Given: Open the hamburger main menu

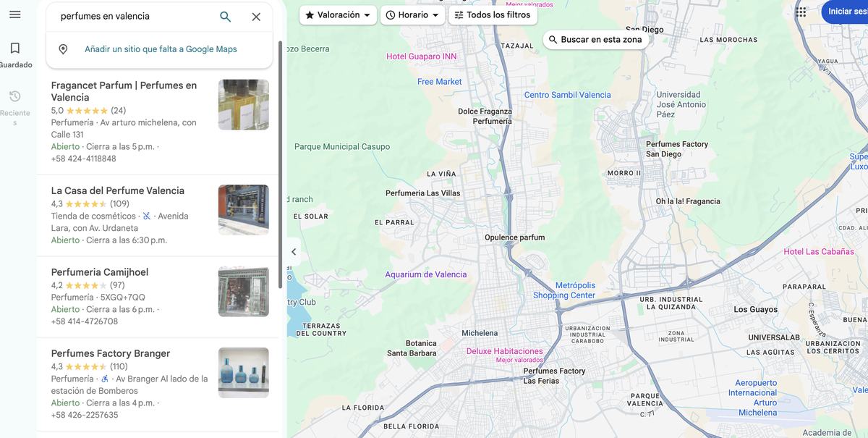Looking at the screenshot, I should (14, 14).
